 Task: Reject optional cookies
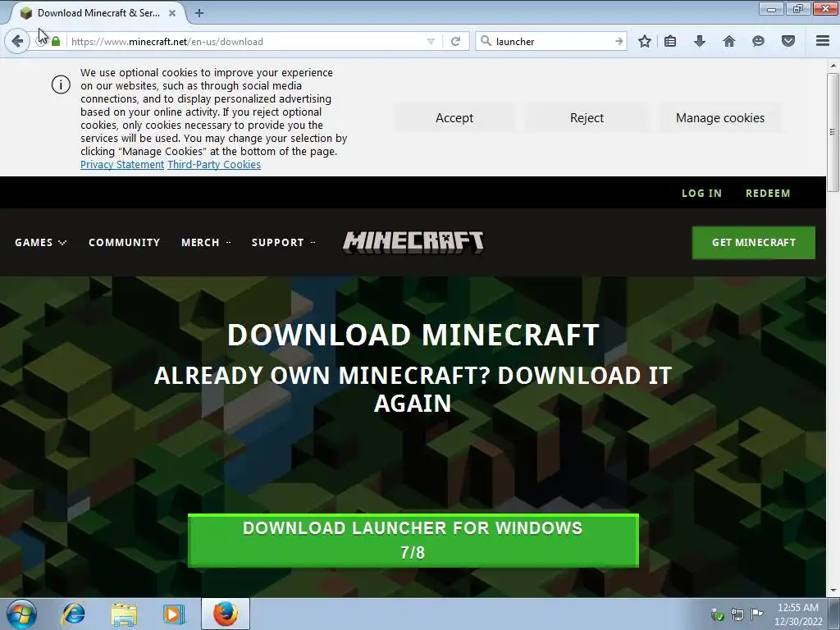pos(587,118)
